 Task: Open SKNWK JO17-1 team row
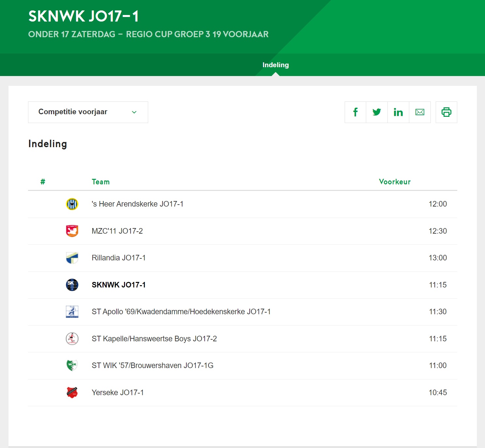tap(242, 285)
